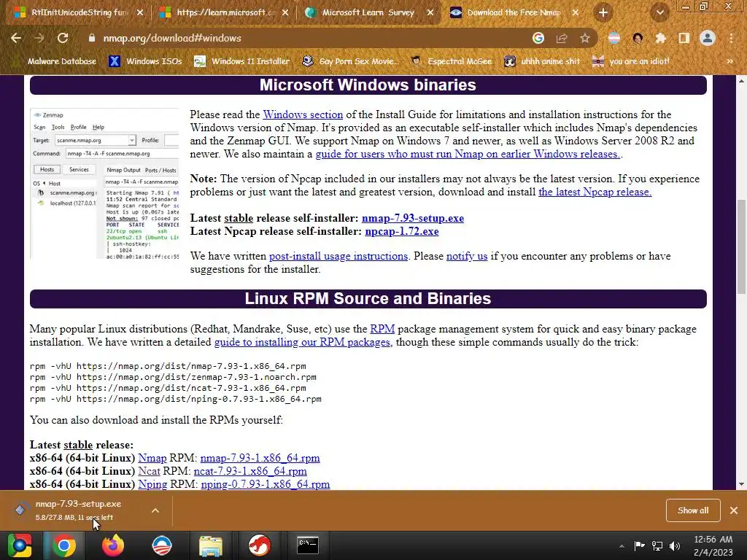
Task: Open the 'you are an idiot!' bookmark
Action: pyautogui.click(x=630, y=61)
